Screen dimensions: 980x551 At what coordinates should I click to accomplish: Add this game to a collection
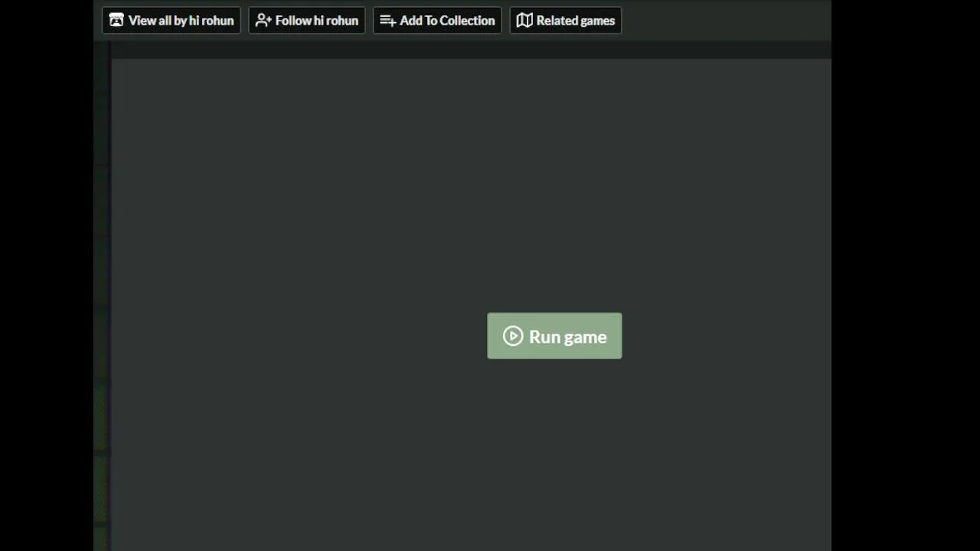click(437, 21)
